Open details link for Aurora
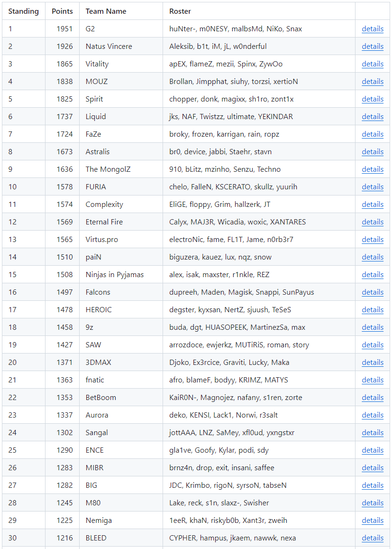The image size is (392, 549). (373, 415)
